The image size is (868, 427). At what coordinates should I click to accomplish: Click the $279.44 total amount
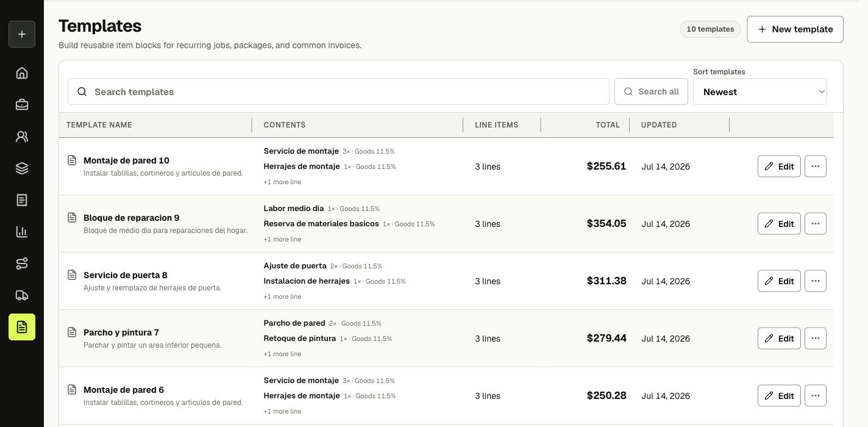(607, 338)
